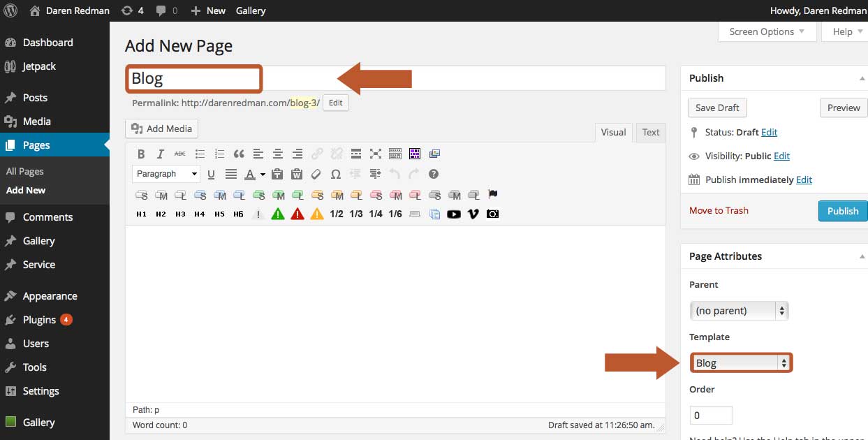The height and width of the screenshot is (440, 868).
Task: Click Add Media button
Action: pos(162,129)
